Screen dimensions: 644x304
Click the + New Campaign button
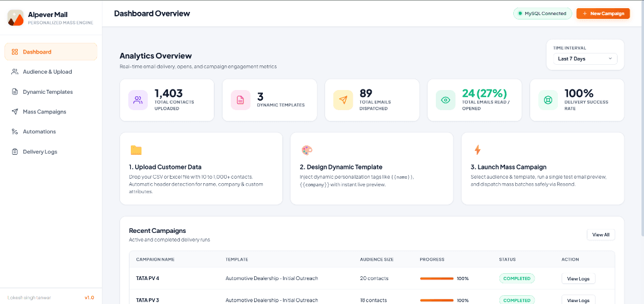[603, 14]
